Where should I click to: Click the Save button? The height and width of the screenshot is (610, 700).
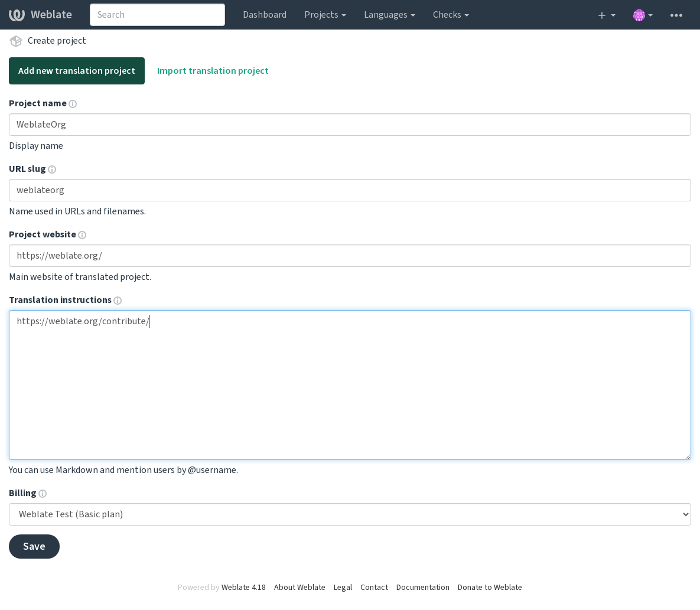pyautogui.click(x=34, y=547)
